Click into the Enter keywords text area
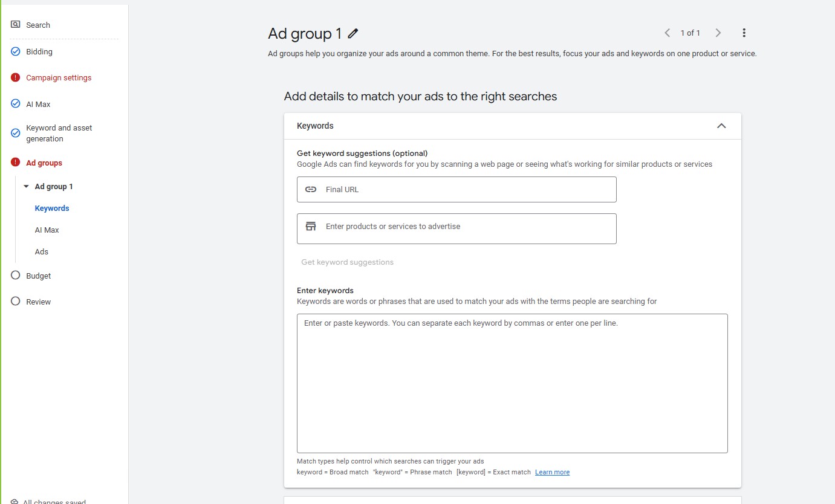The image size is (835, 504). (x=512, y=387)
